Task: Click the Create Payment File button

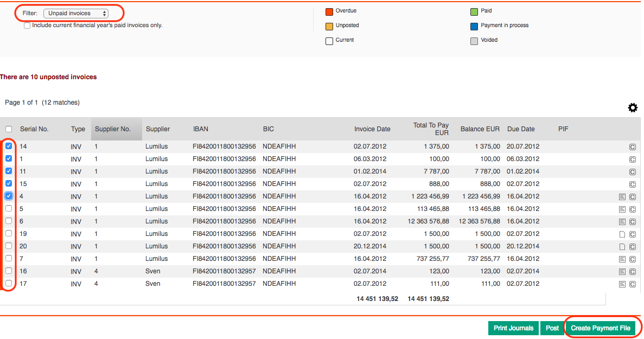Action: click(x=601, y=328)
